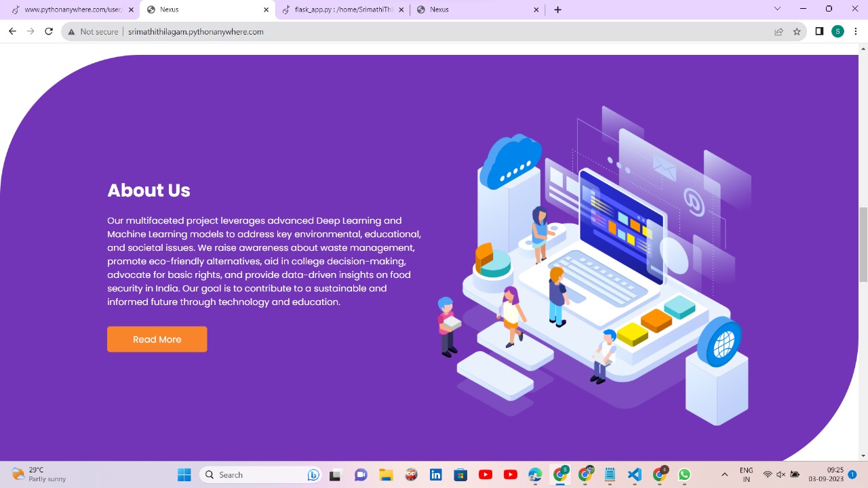Screen dimensions: 868x488
Task: Reload the current page
Action: click(48, 31)
